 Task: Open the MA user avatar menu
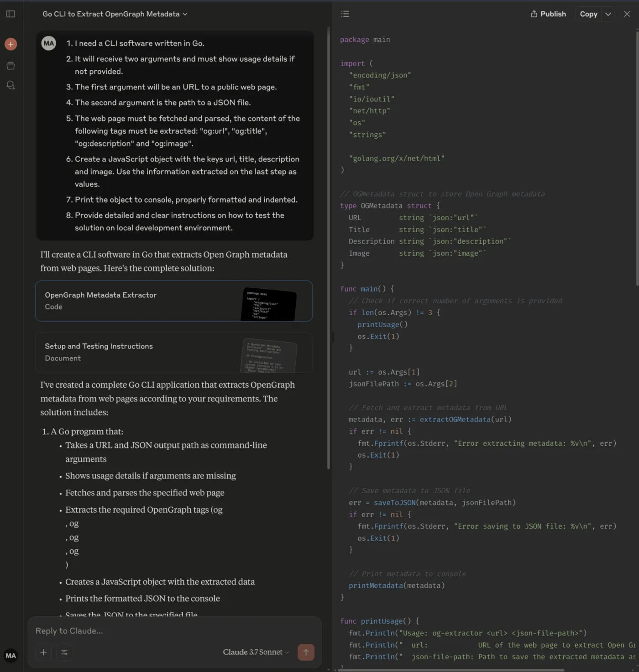10,656
